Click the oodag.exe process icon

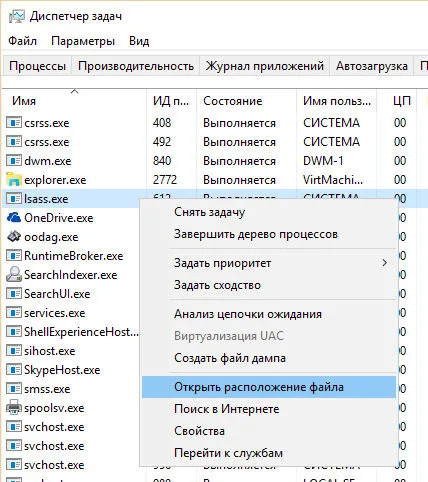[14, 236]
